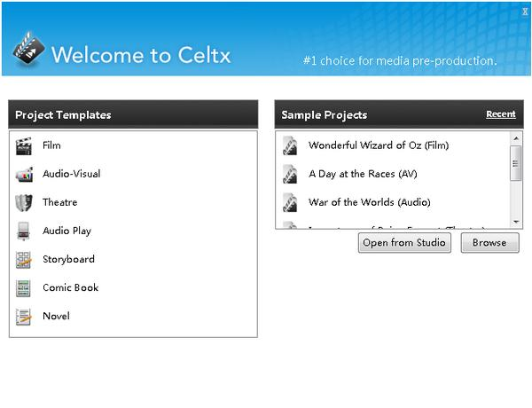Pick the Theatre template label
The height and width of the screenshot is (408, 532).
(60, 202)
